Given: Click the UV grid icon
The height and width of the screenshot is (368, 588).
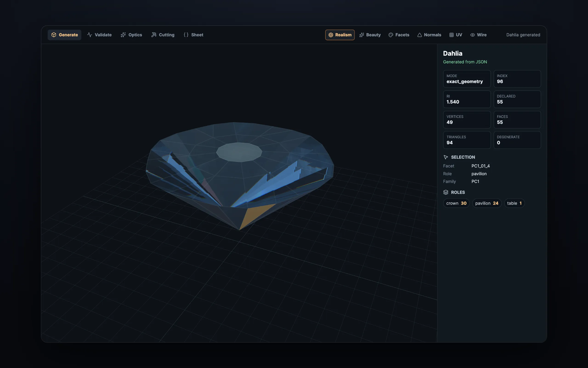Looking at the screenshot, I should [x=451, y=35].
